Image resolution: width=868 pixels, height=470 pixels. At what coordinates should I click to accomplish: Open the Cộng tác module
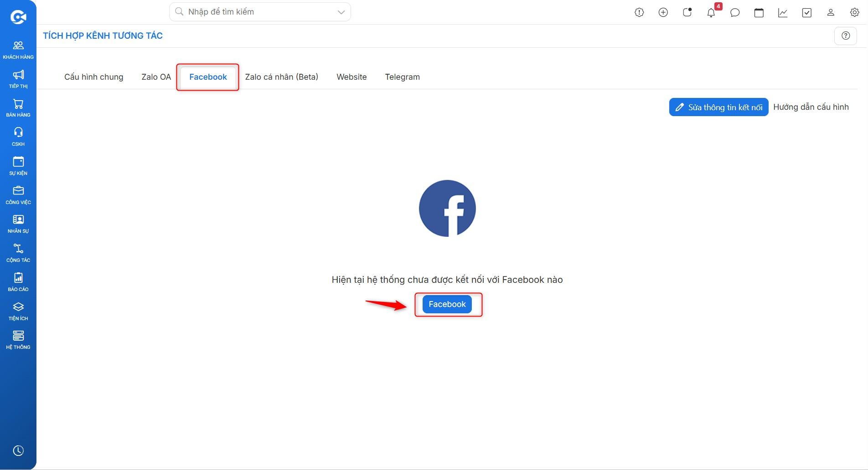[18, 253]
